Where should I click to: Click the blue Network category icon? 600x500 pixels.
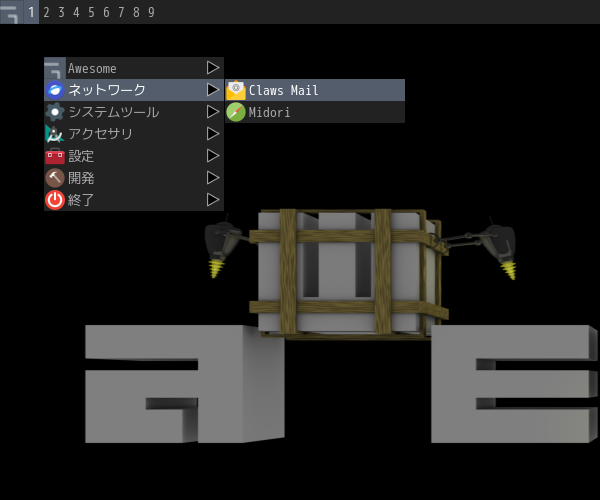(55, 90)
